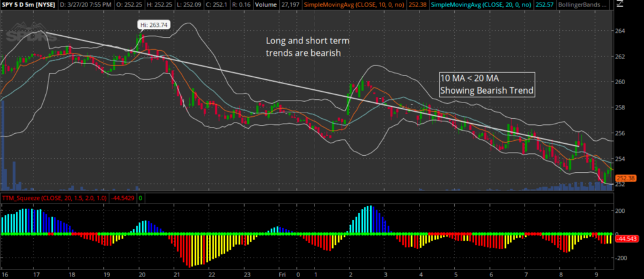This screenshot has width=644, height=279.
Task: Click the 18 label on time axis
Action: (72, 274)
